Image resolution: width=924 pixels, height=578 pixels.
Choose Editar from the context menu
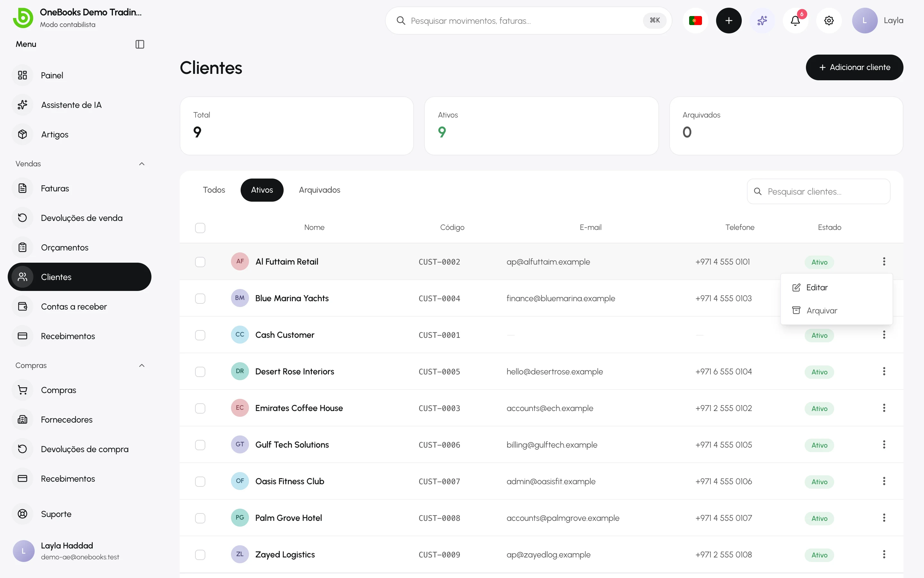(x=836, y=287)
